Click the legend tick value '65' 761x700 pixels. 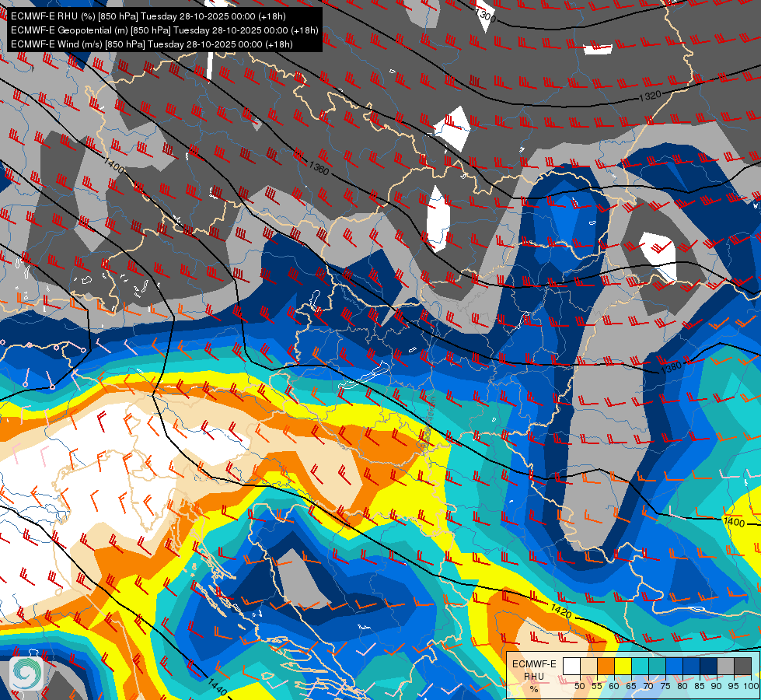(x=631, y=686)
